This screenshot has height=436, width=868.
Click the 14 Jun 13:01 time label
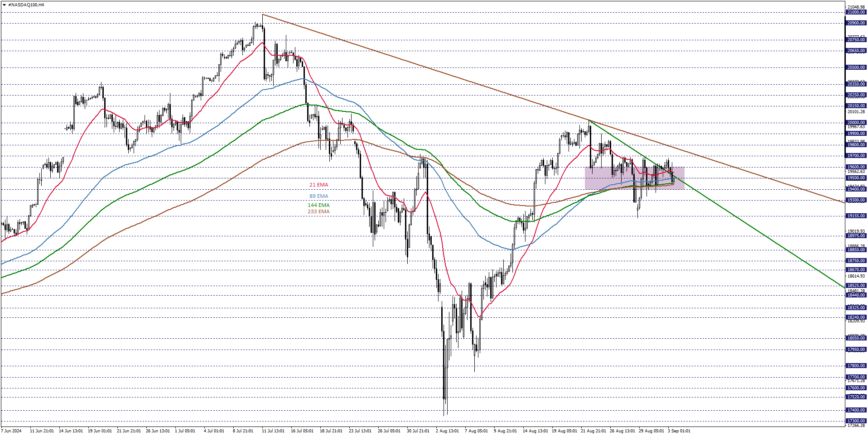tap(71, 431)
